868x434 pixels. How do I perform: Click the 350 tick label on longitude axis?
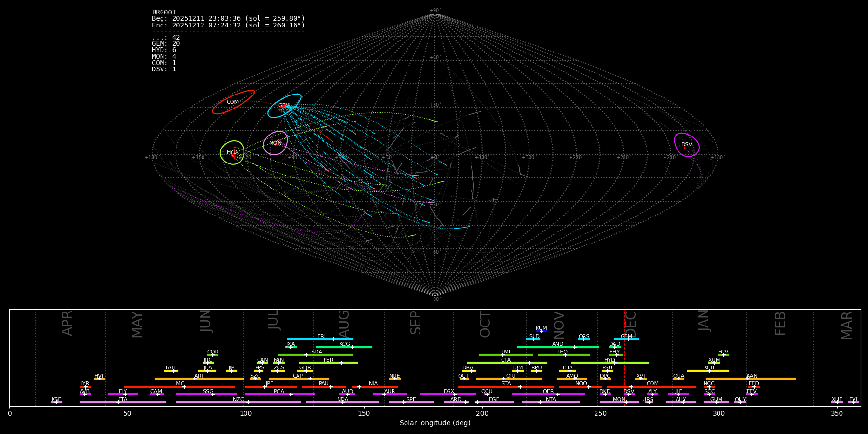pos(837,413)
